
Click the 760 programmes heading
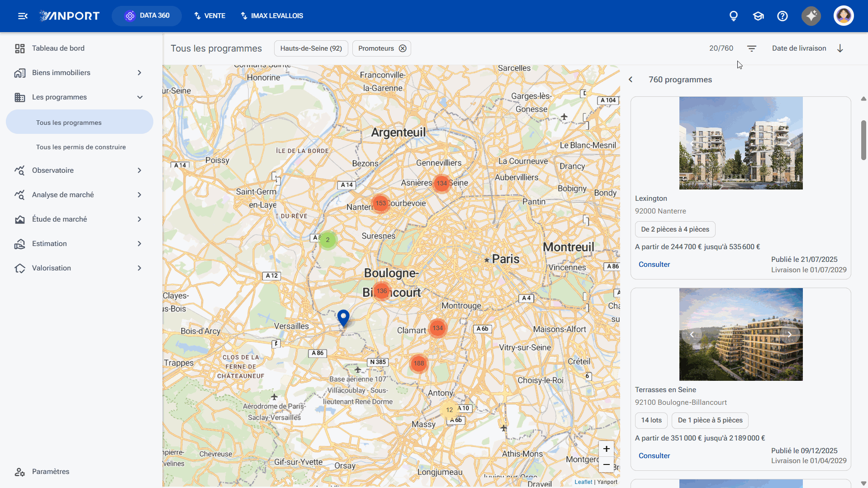680,80
